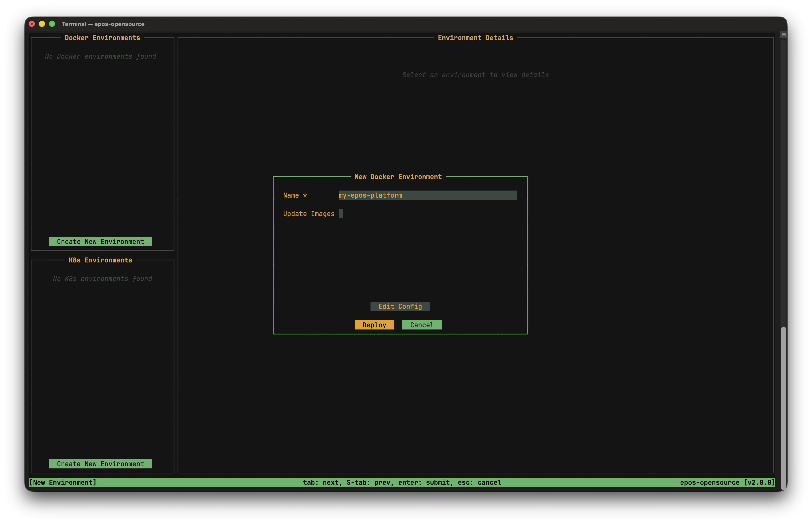Screen dimensions: 812x524
Task: Create a new K8s environment
Action: click(100, 463)
